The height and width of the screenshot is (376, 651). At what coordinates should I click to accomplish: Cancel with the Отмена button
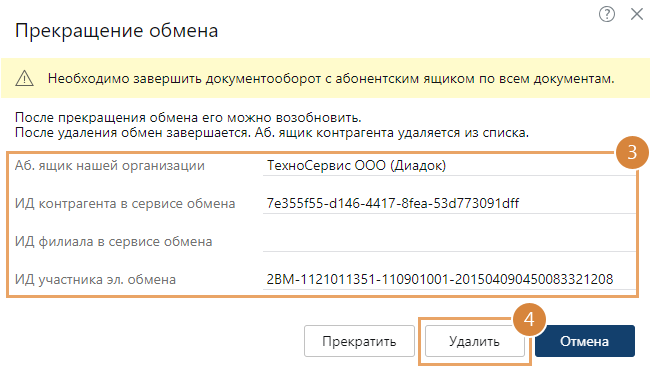(585, 341)
